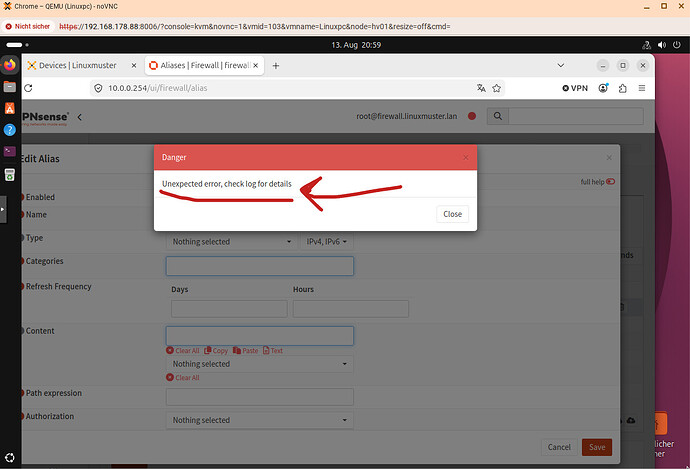The width and height of the screenshot is (690, 469).
Task: Open the extensions puzzle icon
Action: tap(623, 88)
